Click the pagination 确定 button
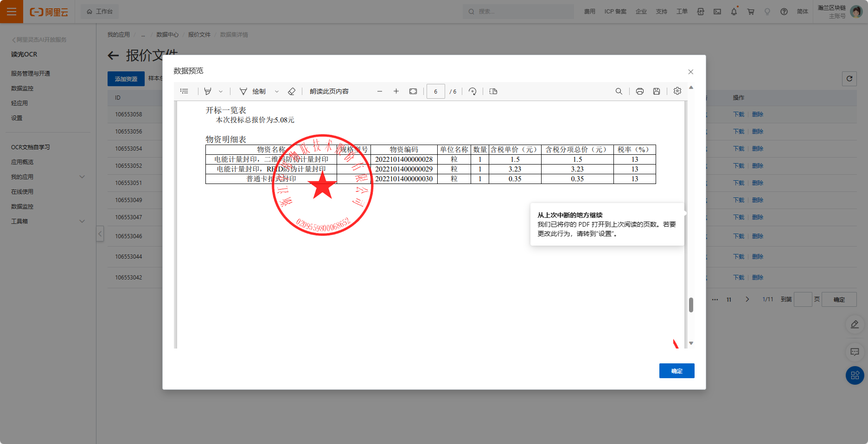The height and width of the screenshot is (444, 868). 840,299
